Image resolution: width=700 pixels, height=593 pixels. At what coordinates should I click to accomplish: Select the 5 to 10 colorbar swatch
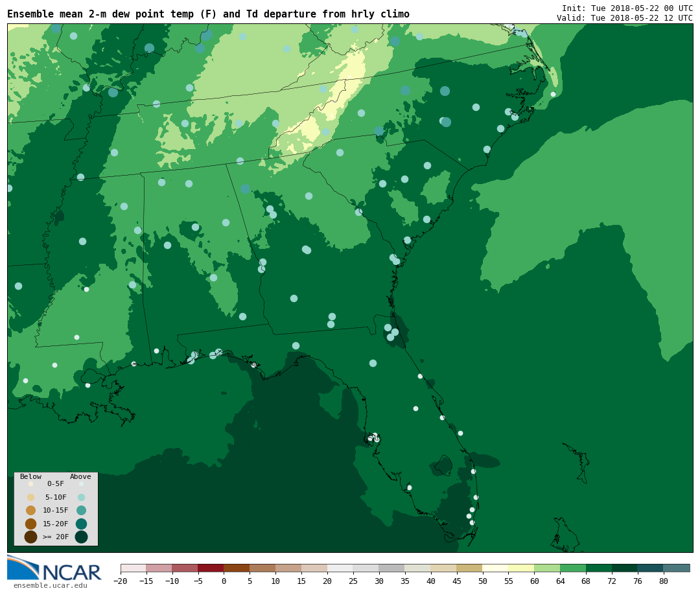point(262,568)
